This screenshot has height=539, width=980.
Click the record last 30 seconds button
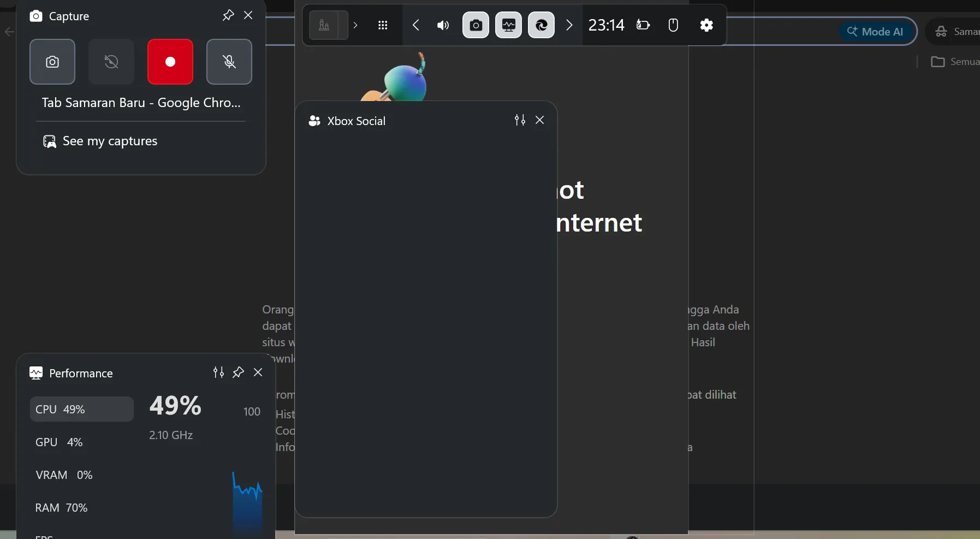[x=111, y=62]
